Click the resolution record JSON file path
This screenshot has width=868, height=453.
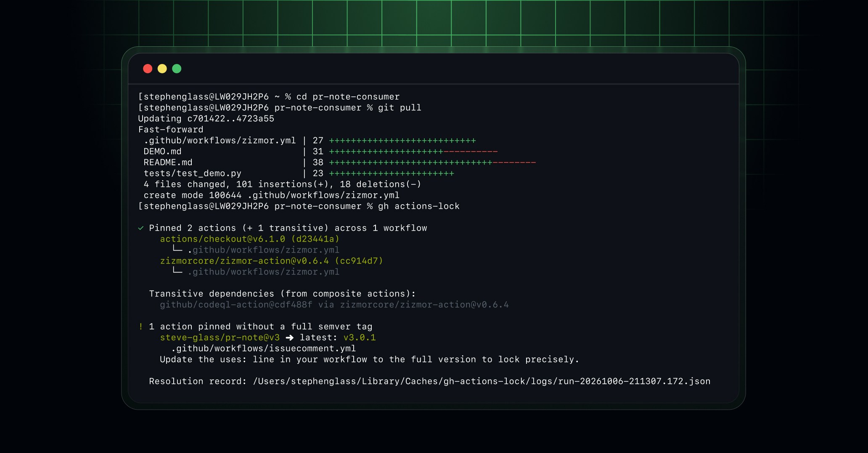point(482,381)
